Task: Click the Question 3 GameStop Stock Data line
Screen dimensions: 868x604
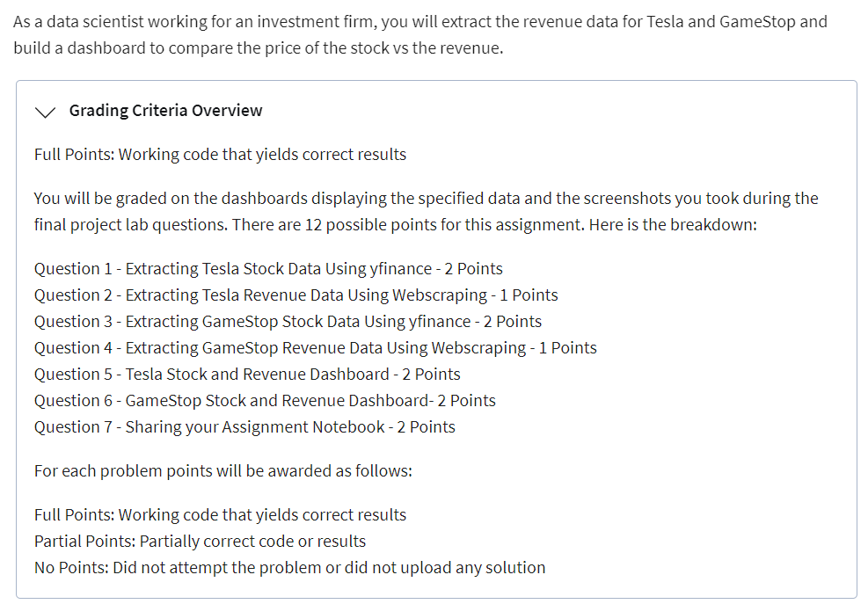Action: click(x=288, y=322)
